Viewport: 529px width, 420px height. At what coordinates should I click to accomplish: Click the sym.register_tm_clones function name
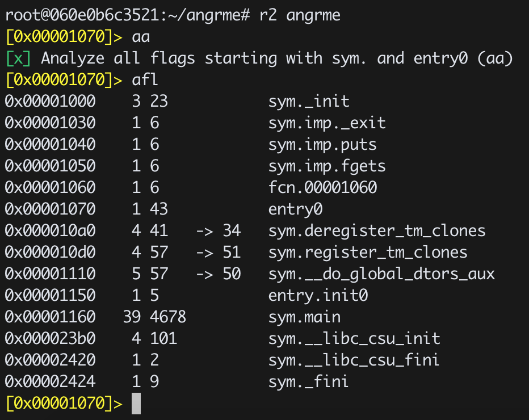pos(368,253)
